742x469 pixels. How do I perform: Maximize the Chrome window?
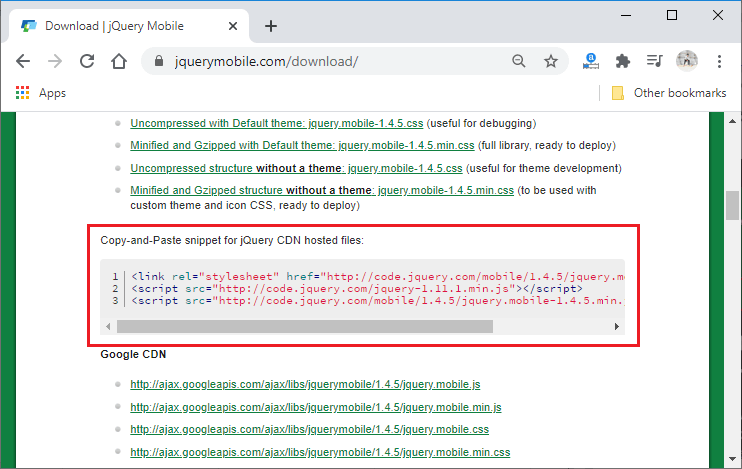click(x=672, y=16)
